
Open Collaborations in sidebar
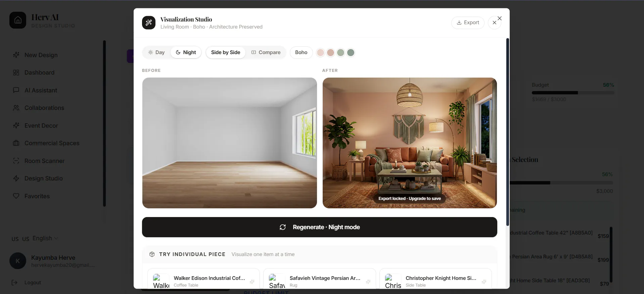[x=44, y=108]
